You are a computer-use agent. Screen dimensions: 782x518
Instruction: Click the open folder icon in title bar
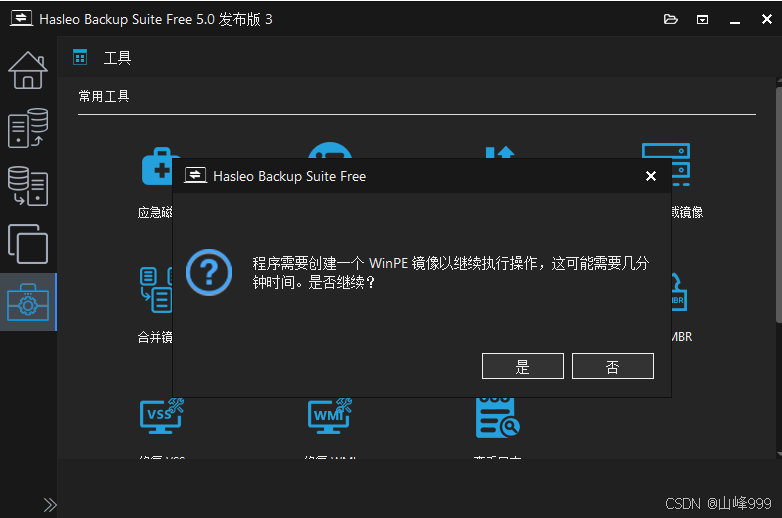click(x=671, y=19)
